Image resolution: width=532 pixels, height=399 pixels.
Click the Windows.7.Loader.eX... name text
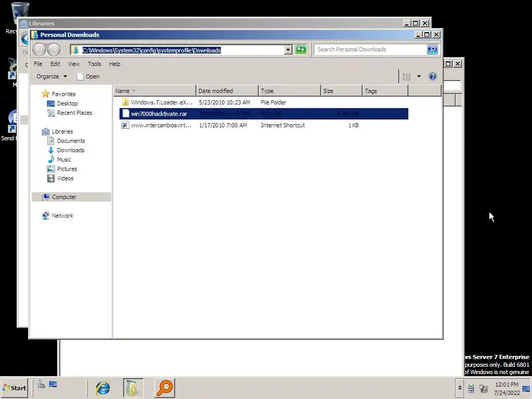click(162, 102)
